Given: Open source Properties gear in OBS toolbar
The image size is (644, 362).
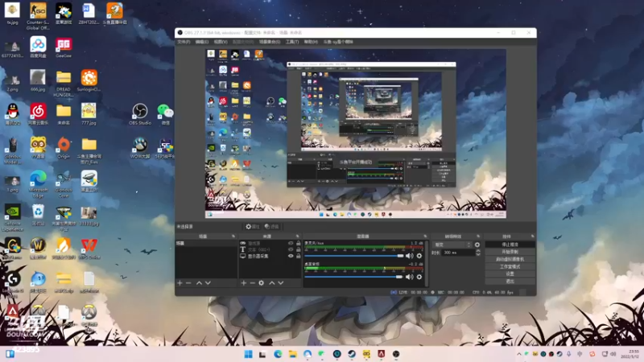Looking at the screenshot, I should tap(252, 227).
